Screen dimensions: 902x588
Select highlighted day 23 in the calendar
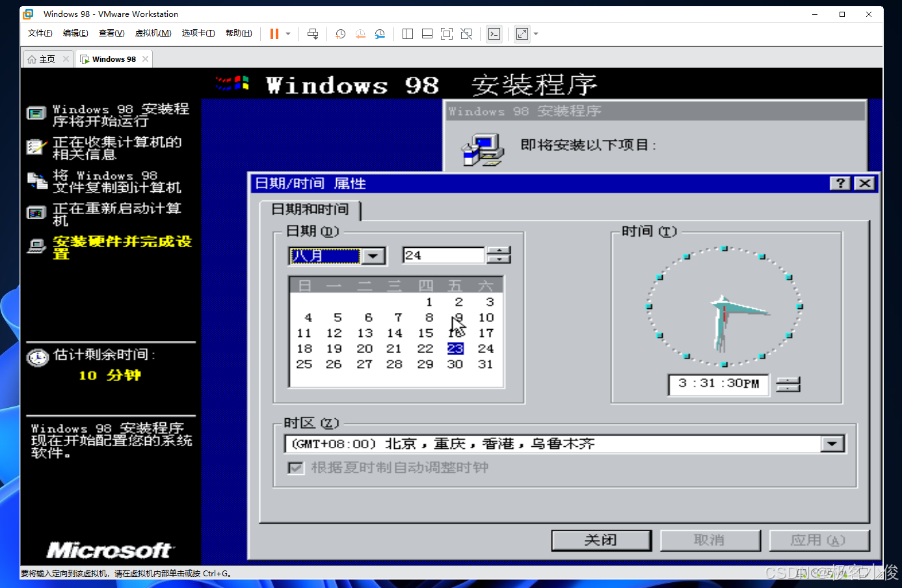click(455, 349)
